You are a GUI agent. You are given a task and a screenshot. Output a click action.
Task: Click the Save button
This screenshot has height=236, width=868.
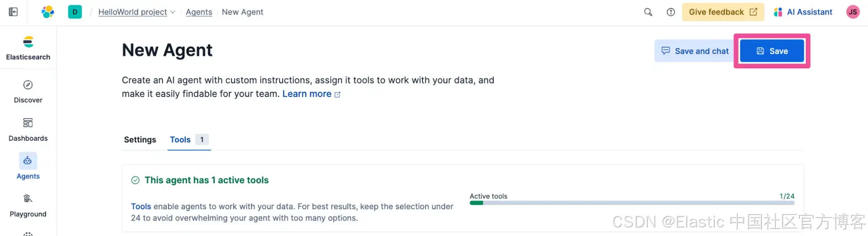tap(772, 51)
